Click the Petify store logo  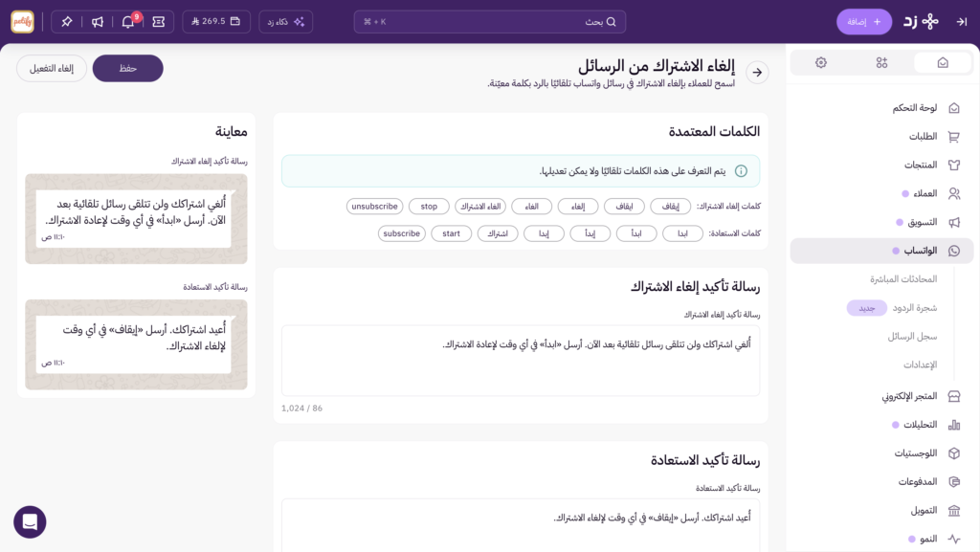pyautogui.click(x=23, y=22)
